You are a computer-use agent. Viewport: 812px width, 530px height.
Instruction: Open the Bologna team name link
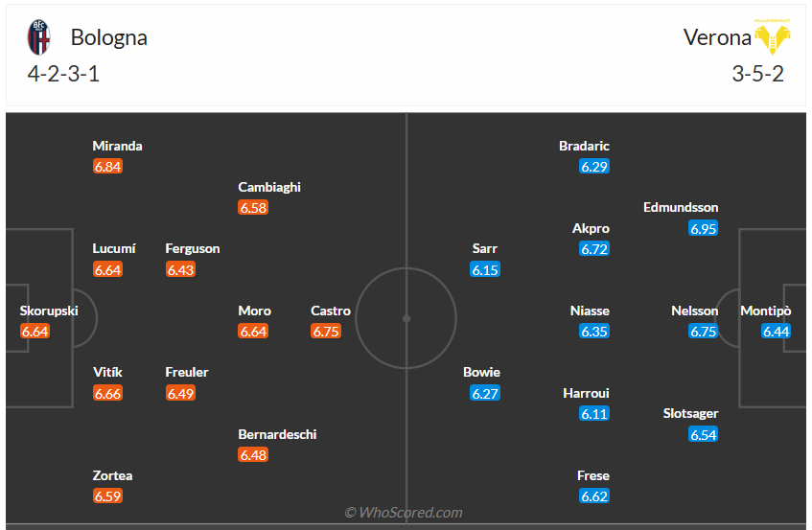(x=109, y=37)
